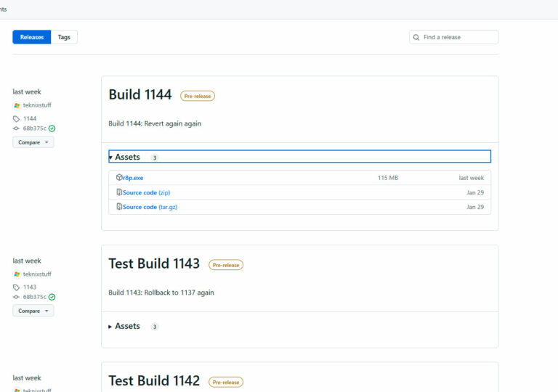Open the Test Build 1142 release title
558x392 pixels.
(154, 381)
